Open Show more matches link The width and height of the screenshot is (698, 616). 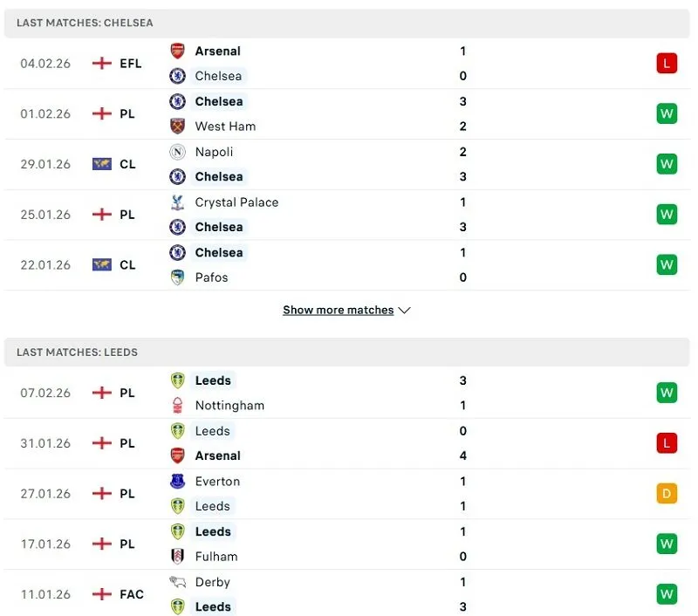(339, 310)
